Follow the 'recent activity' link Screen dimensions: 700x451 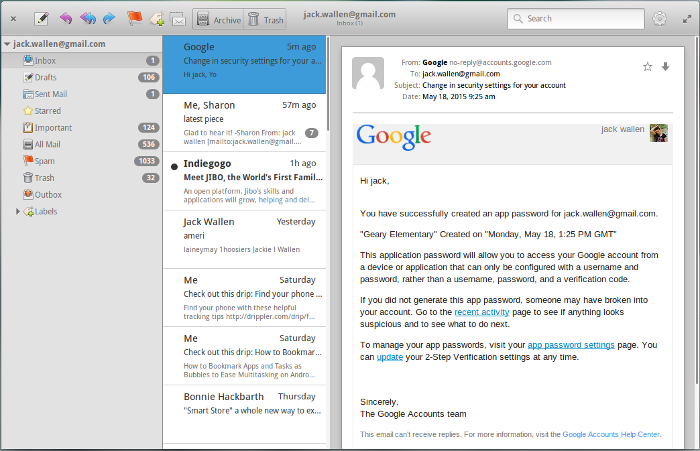pos(482,312)
